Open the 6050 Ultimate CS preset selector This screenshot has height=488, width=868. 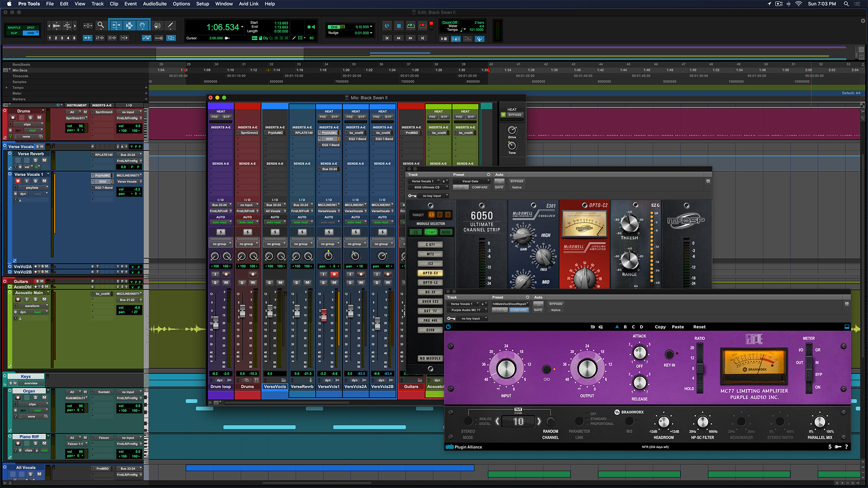click(427, 187)
